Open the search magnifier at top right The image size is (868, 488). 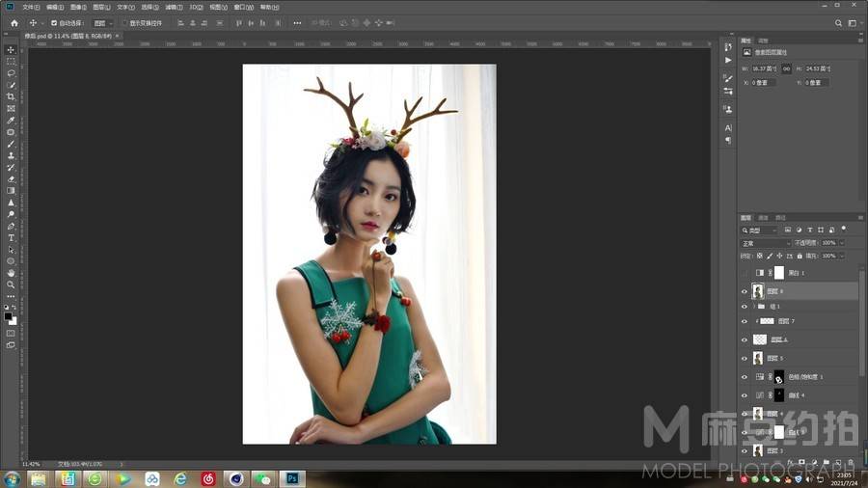tap(838, 23)
